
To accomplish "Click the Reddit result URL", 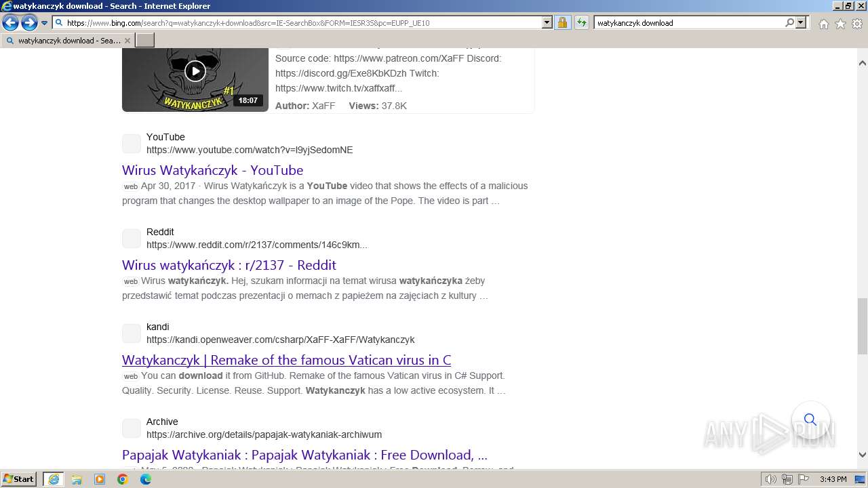I will click(257, 245).
